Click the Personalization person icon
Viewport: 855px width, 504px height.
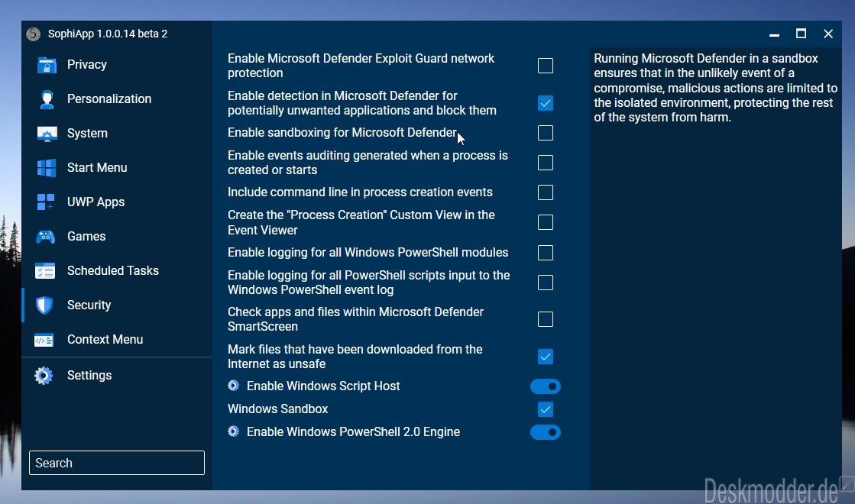(x=47, y=99)
